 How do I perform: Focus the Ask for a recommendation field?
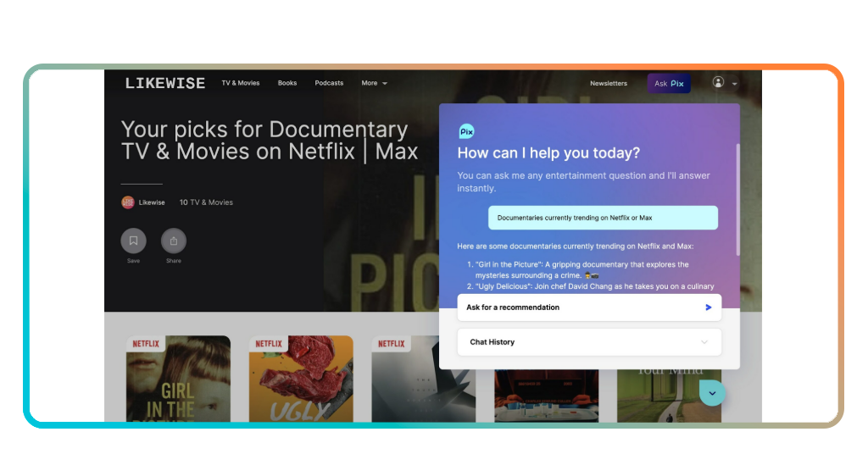[589, 307]
